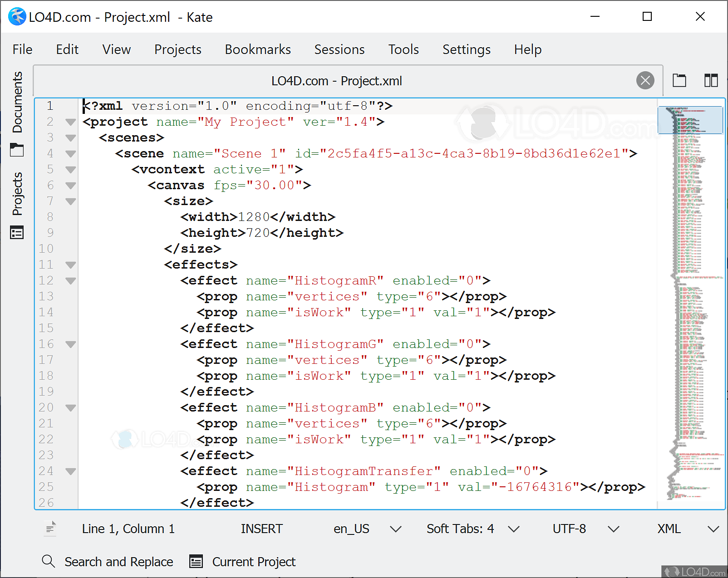Open the Soft Tabs: 4 indentation dropdown
Image resolution: width=728 pixels, height=578 pixels.
point(473,529)
